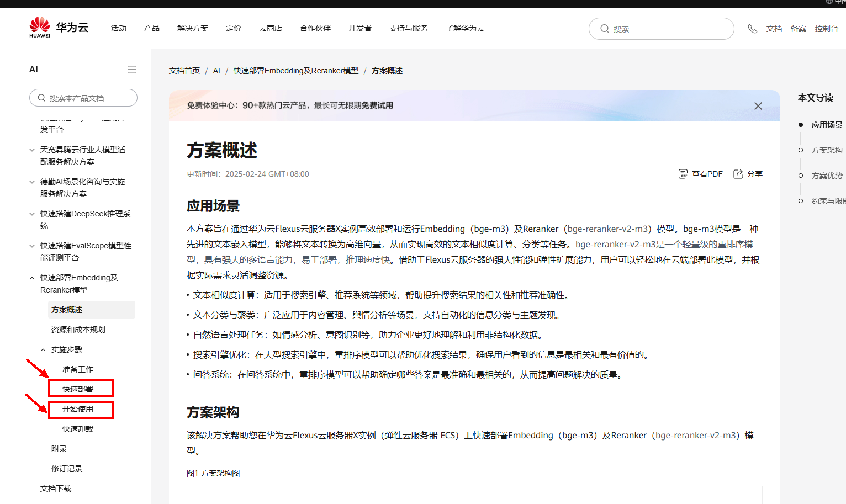
Task: Focus the top 搜索 input field
Action: click(x=662, y=29)
